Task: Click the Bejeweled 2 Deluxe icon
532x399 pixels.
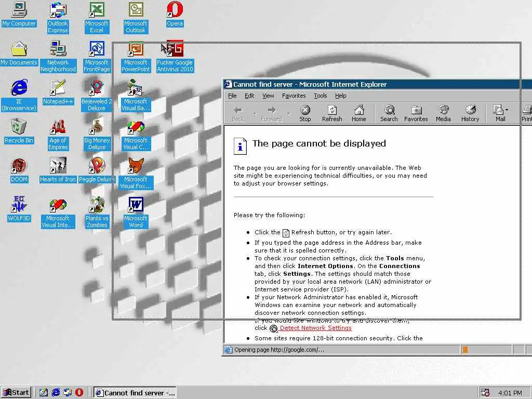Action: pos(97,95)
